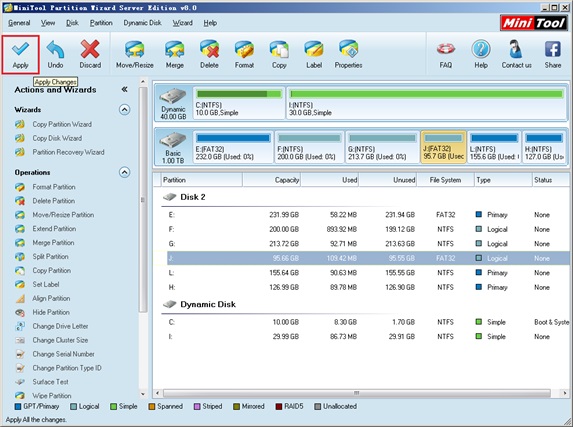Collapse the Operations section
Image resolution: width=573 pixels, height=427 pixels.
pos(125,172)
